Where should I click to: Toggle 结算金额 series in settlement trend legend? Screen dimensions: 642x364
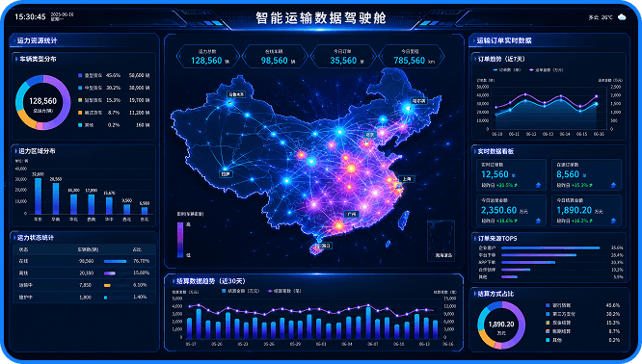pos(240,291)
